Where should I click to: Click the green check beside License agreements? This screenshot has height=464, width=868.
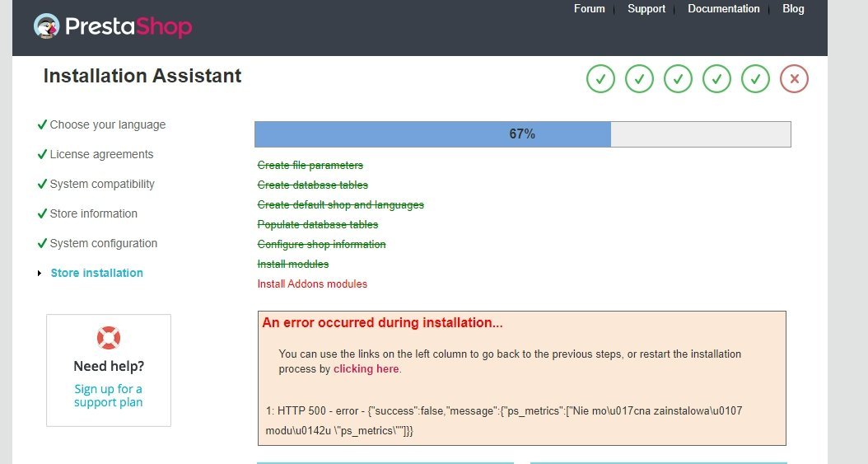tap(42, 154)
